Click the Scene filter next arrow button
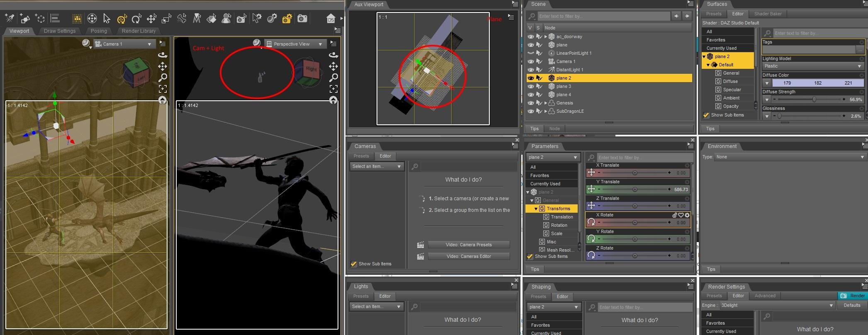Viewport: 868px width, 335px height. tap(687, 16)
